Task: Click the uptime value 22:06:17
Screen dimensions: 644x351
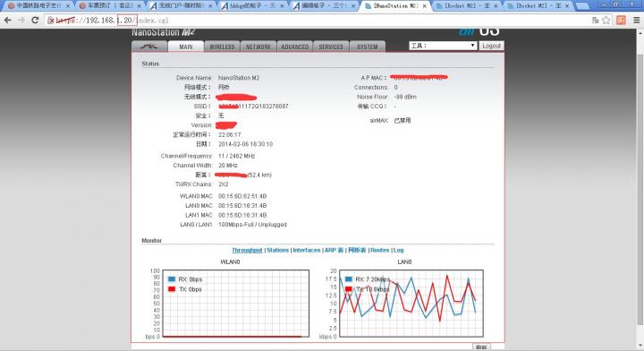Action: (230, 134)
